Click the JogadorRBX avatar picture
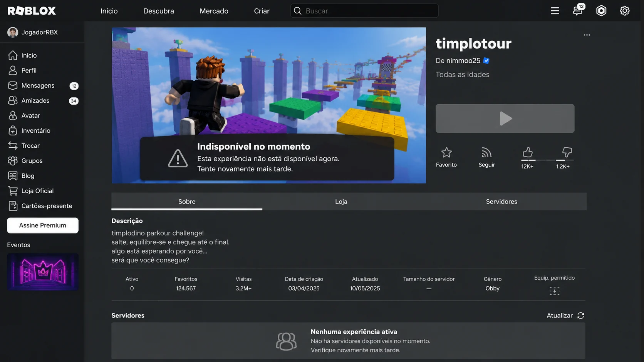Screen dimensions: 644x362 click(x=13, y=32)
